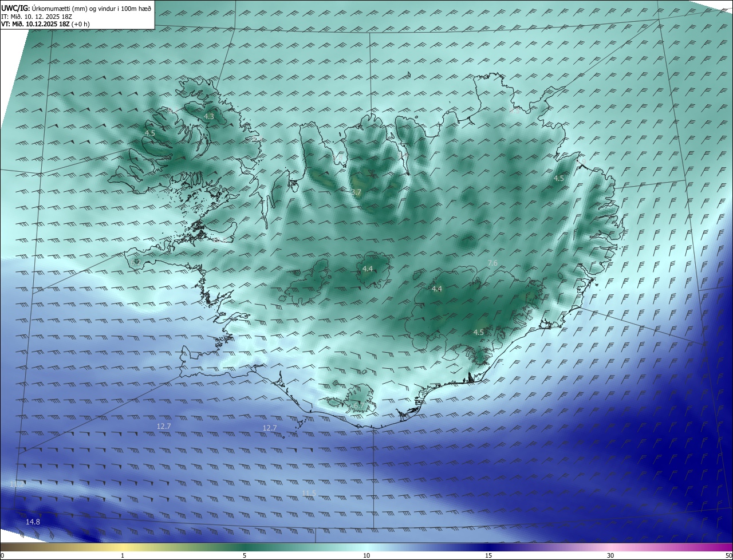
Task: Click the 4.3 value label on the map
Action: (x=209, y=116)
